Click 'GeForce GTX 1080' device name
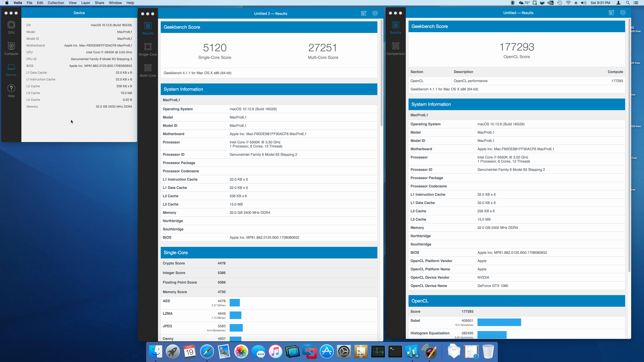The width and height of the screenshot is (644, 362). click(493, 286)
